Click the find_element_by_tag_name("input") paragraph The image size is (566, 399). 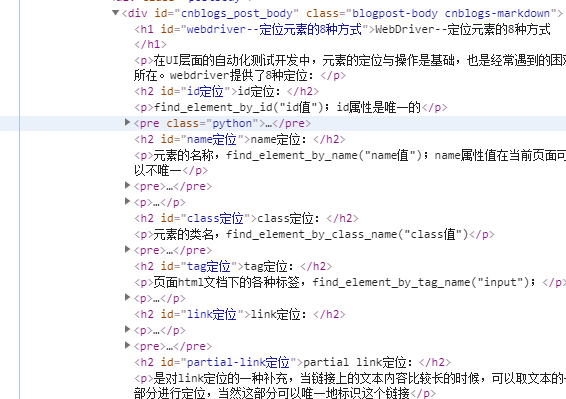349,282
